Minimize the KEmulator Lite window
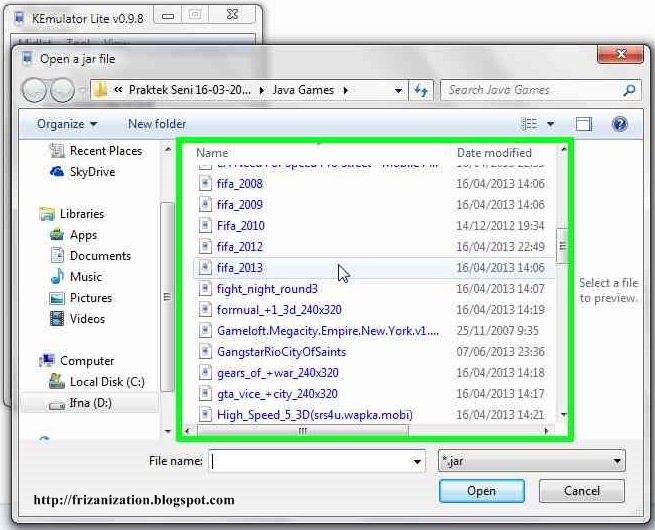 tap(168, 15)
